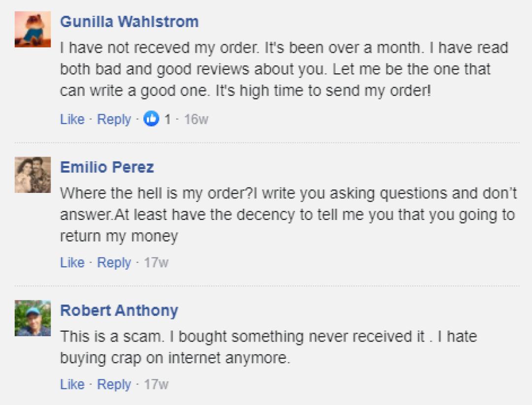
Task: Like Robert Anthony's scam comment
Action: pyautogui.click(x=72, y=384)
